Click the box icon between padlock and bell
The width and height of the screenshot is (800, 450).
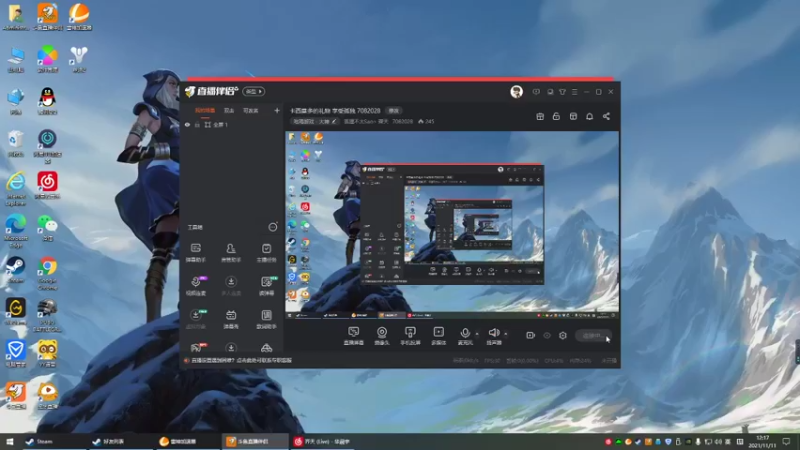click(x=573, y=116)
